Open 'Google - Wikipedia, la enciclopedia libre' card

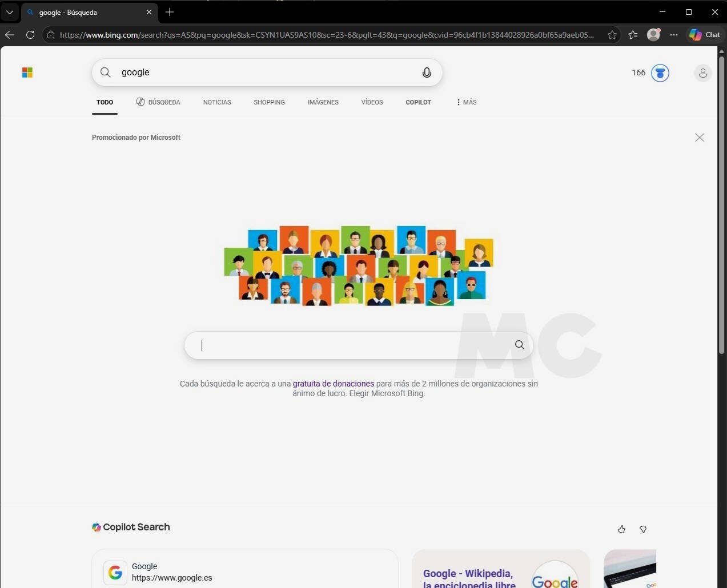click(469, 578)
